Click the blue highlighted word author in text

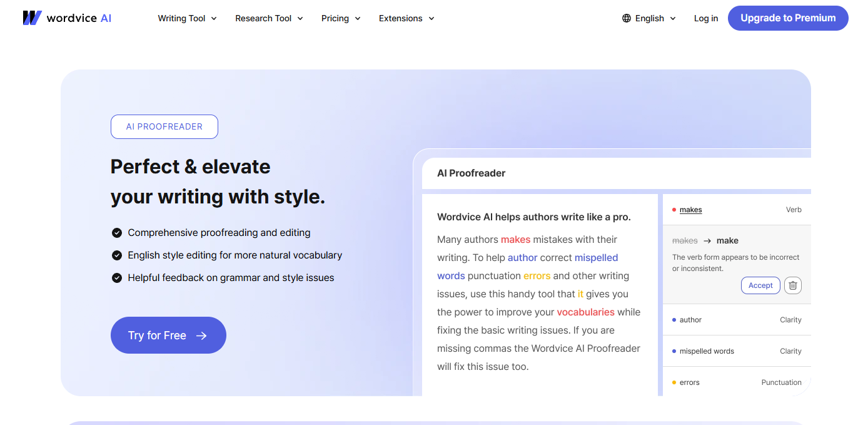[x=523, y=257]
